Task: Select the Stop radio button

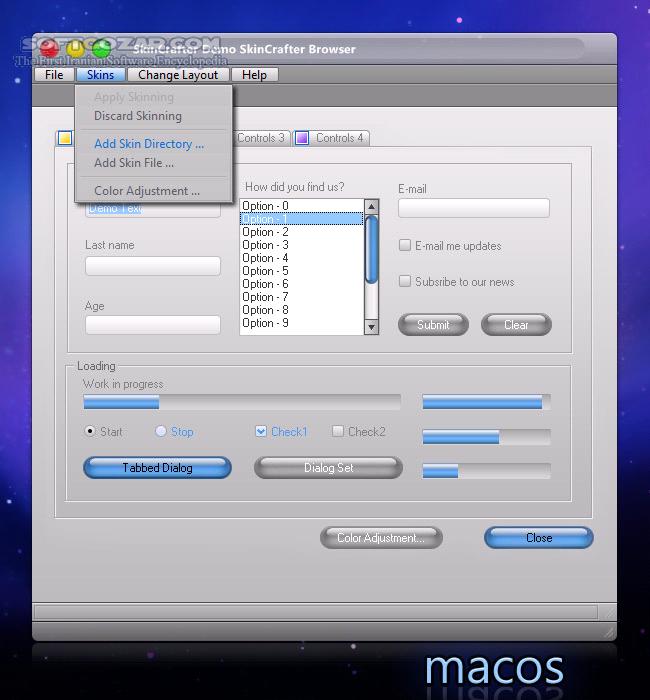Action: click(x=160, y=431)
